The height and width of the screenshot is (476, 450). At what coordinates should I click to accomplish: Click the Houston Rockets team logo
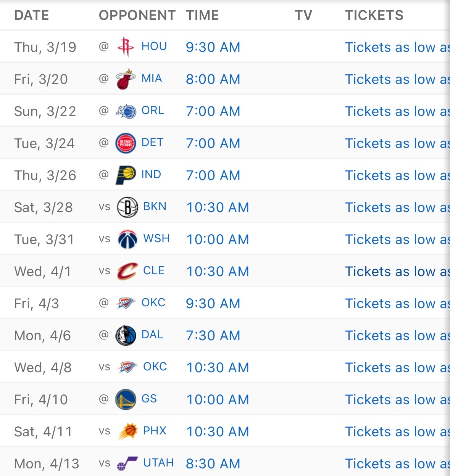click(x=126, y=47)
